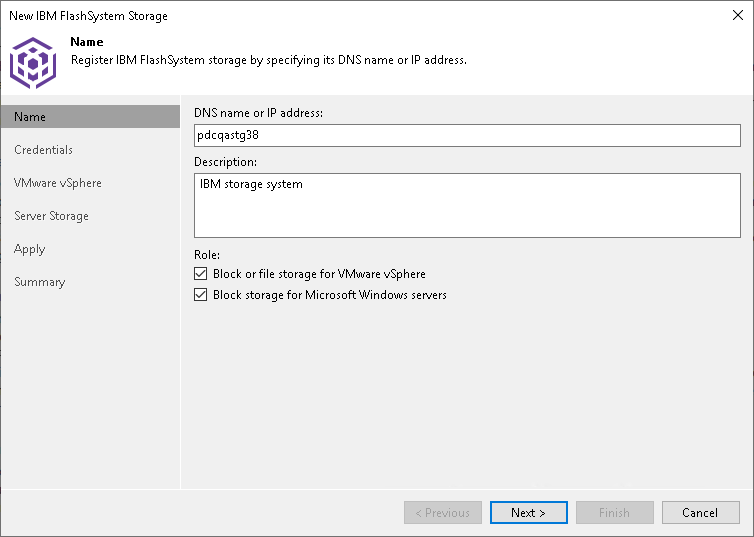Open the VMware vSphere step
754x537 pixels.
click(58, 183)
